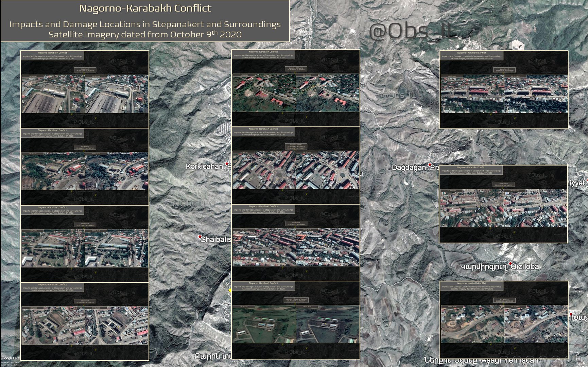The height and width of the screenshot is (367, 588).
Task: Click the Location 11 coordinates label
Action: pyautogui.click(x=504, y=185)
